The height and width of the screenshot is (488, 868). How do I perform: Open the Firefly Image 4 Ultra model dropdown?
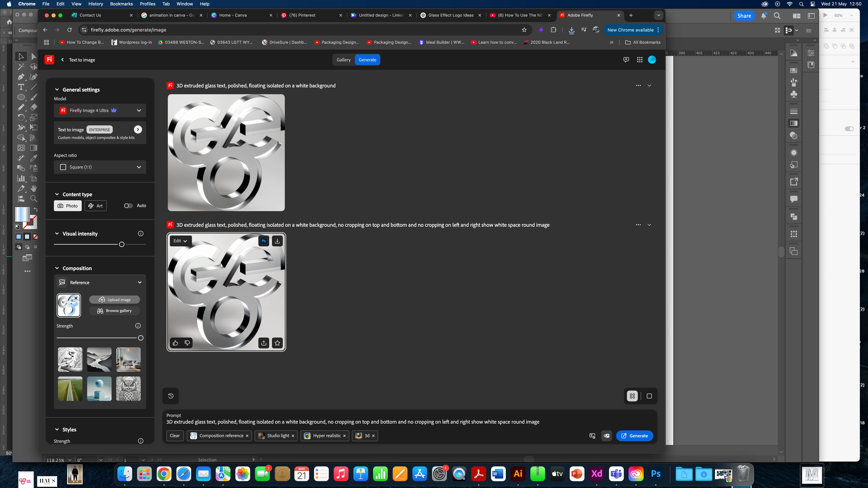100,110
